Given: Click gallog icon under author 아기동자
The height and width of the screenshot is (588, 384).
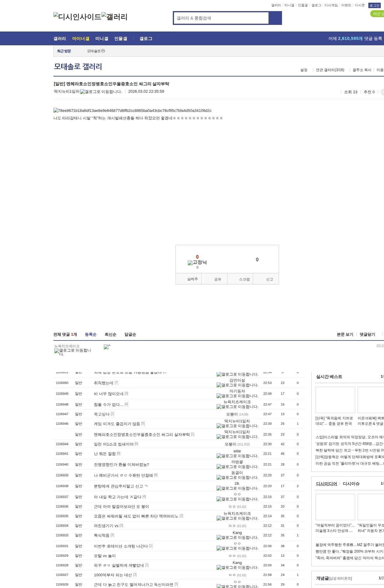Looking at the screenshot, I should click(237, 396).
